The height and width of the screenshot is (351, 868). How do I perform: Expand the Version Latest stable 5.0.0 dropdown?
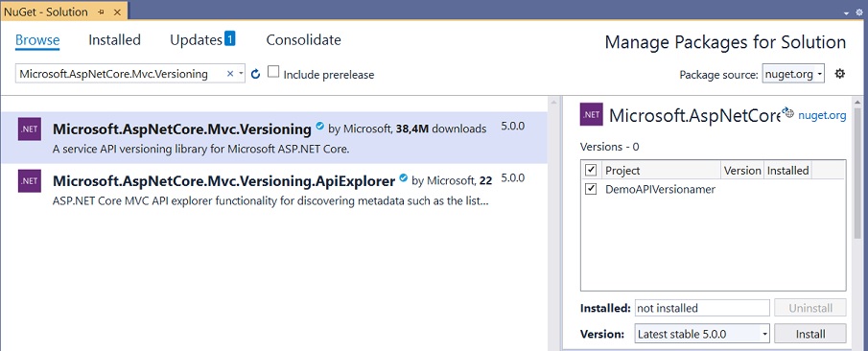coord(702,334)
